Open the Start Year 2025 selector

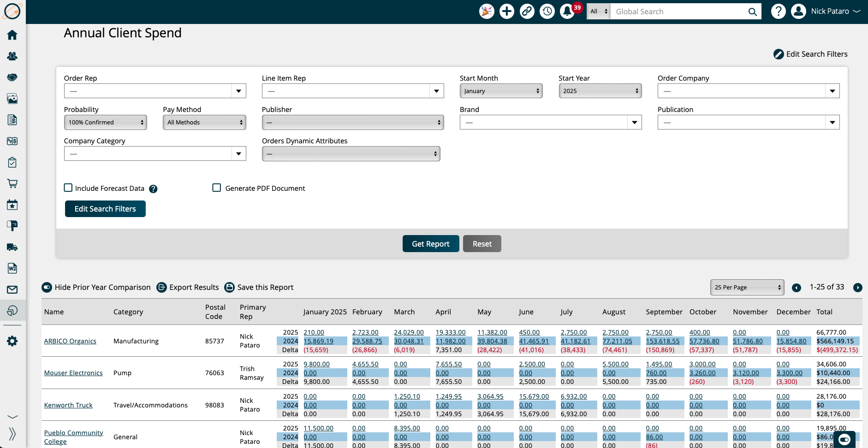(600, 91)
